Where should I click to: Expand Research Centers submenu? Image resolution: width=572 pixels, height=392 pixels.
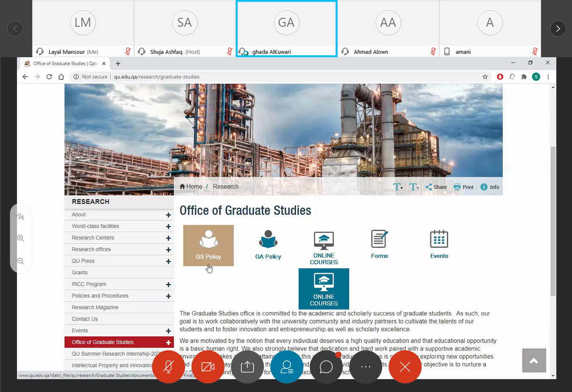point(168,238)
